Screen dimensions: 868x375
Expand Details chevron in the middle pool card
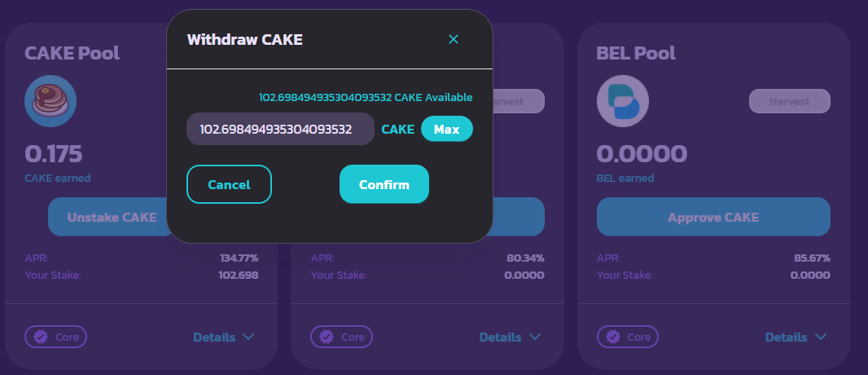[x=534, y=337]
